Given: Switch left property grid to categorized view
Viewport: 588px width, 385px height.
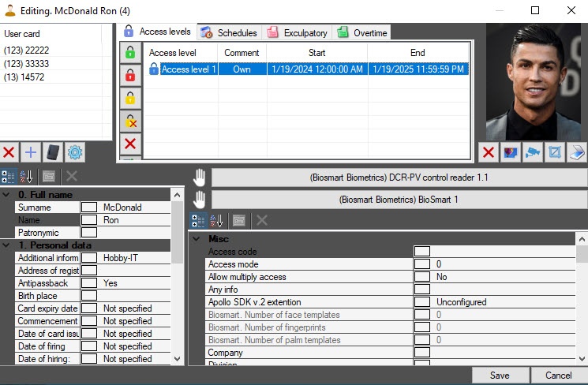Looking at the screenshot, I should click(8, 176).
